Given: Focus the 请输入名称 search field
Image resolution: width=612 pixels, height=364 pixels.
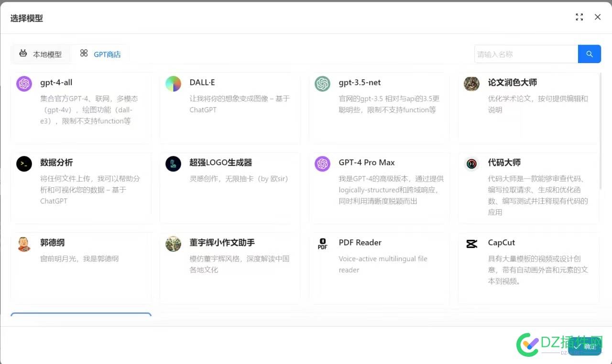Looking at the screenshot, I should (526, 54).
